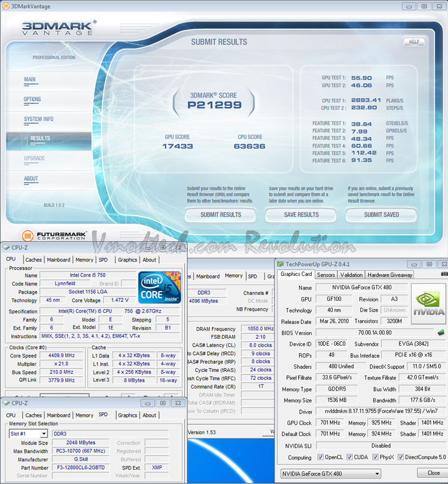Image resolution: width=448 pixels, height=484 pixels.
Task: Minimize the 3DMark Vantage window
Action: point(409,6)
